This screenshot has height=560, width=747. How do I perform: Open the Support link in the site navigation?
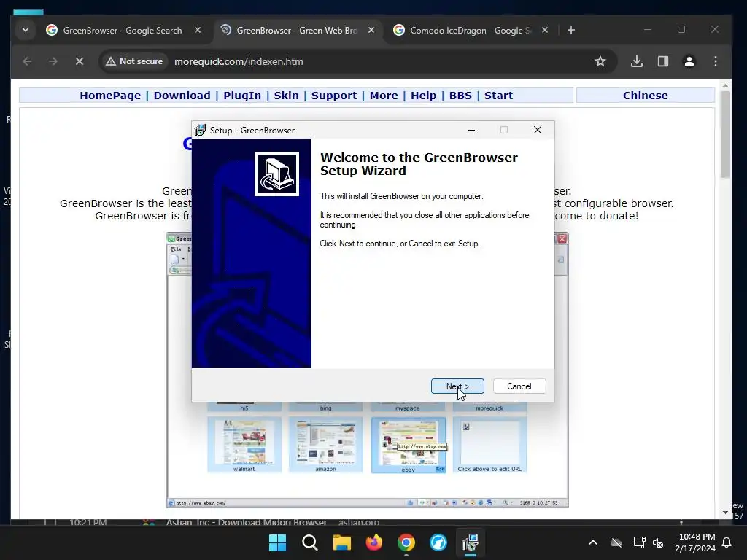[334, 96]
